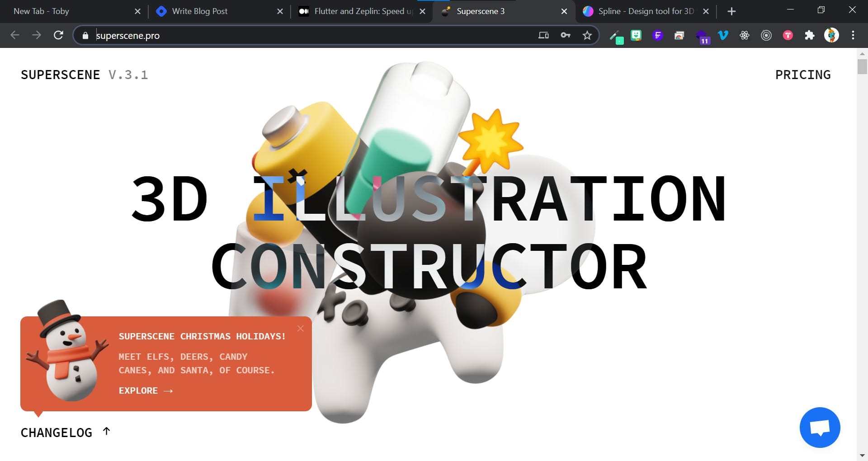Click the version label V.3.1
Screen dimensions: 868x461
128,75
